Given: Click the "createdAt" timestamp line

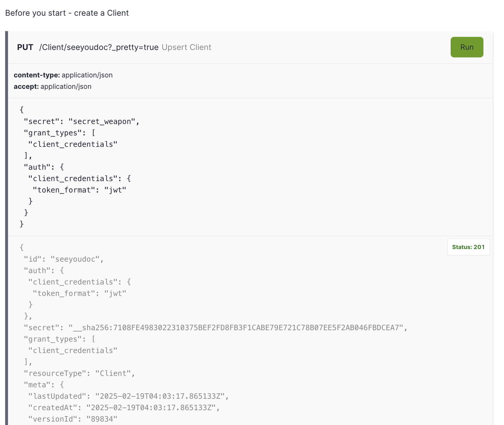Looking at the screenshot, I should (x=124, y=408).
